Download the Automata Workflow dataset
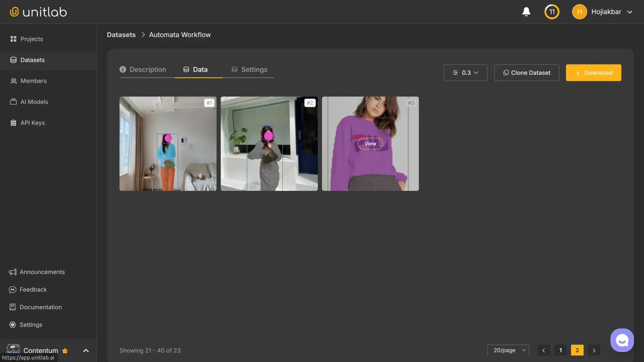Viewport: 644px width, 362px height. click(x=593, y=73)
